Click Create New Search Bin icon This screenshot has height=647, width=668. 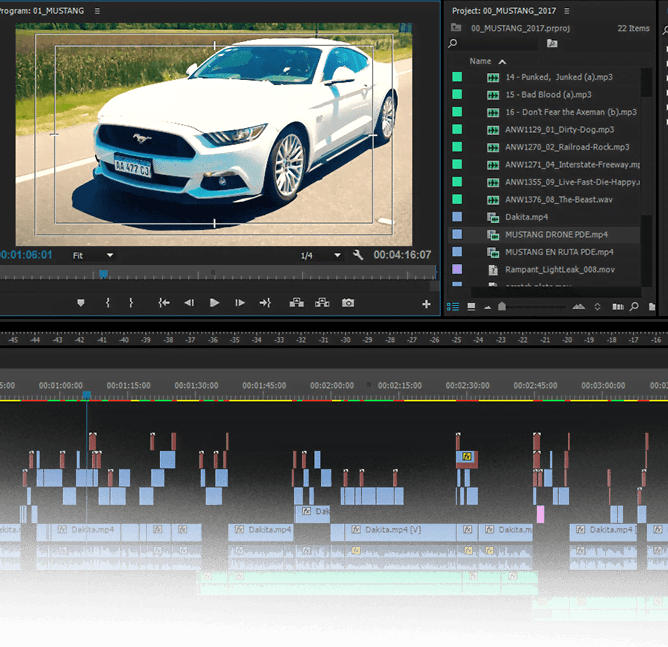[552, 43]
